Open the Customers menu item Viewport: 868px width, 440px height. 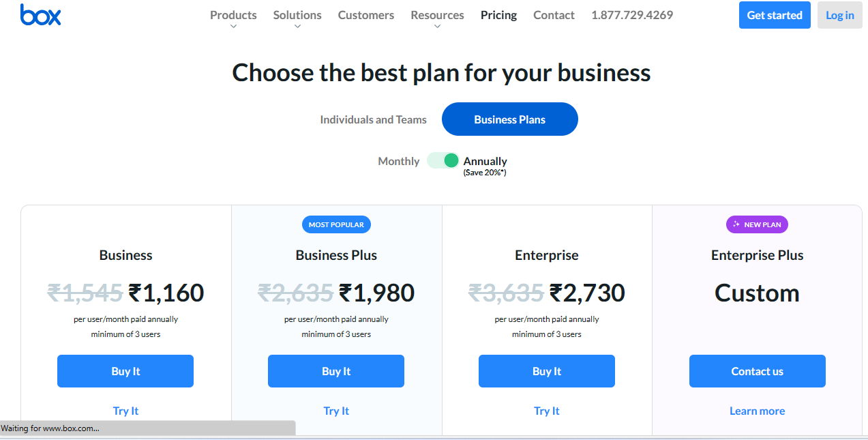point(366,15)
